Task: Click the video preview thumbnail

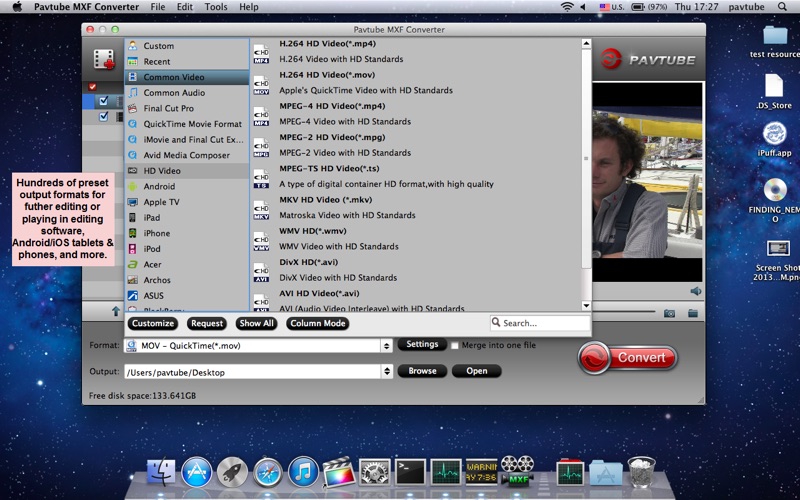Action: pos(647,182)
